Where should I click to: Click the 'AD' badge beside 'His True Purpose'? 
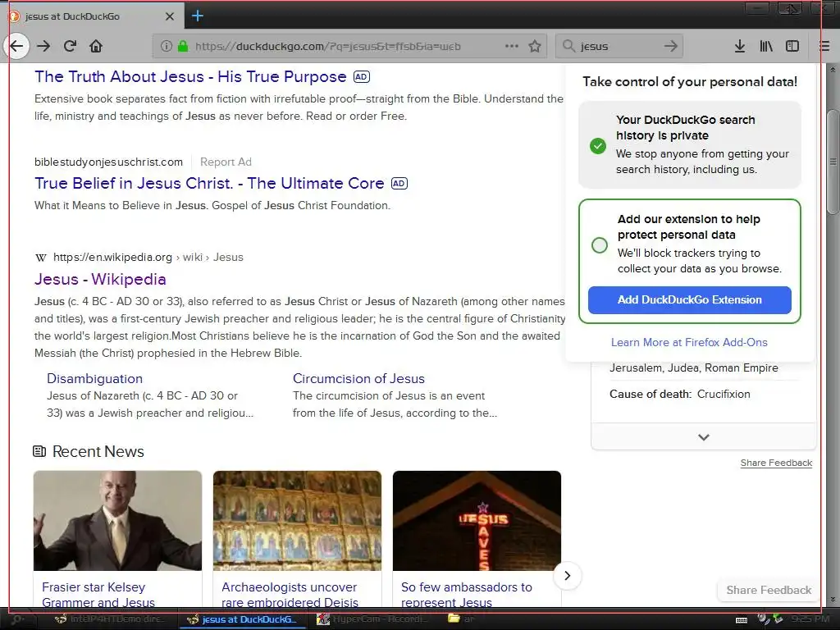pyautogui.click(x=362, y=76)
